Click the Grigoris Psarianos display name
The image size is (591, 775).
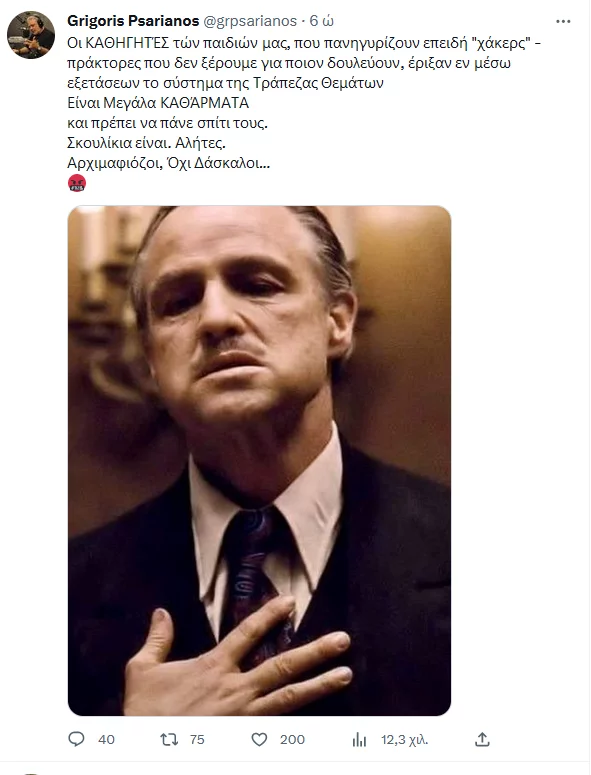[133, 21]
